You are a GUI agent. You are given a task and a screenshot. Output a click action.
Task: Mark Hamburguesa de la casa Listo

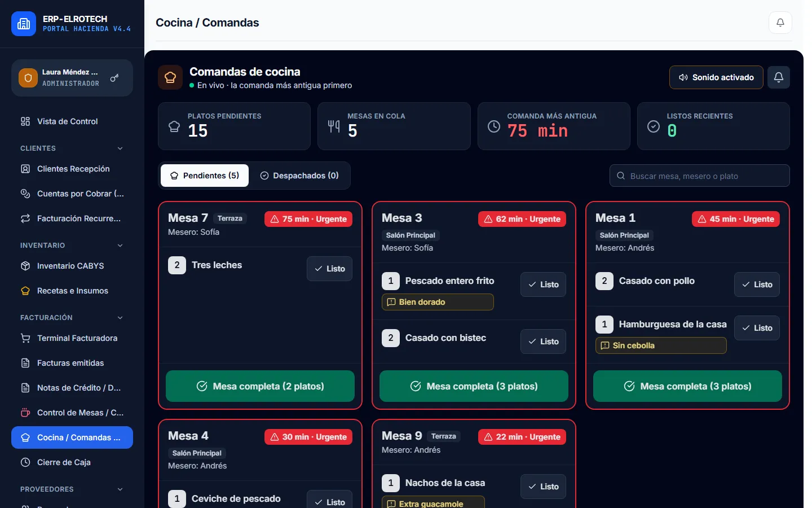757,328
